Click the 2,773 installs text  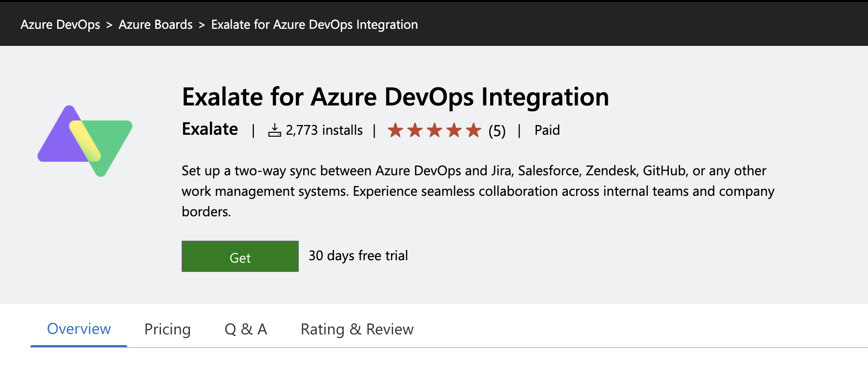324,130
